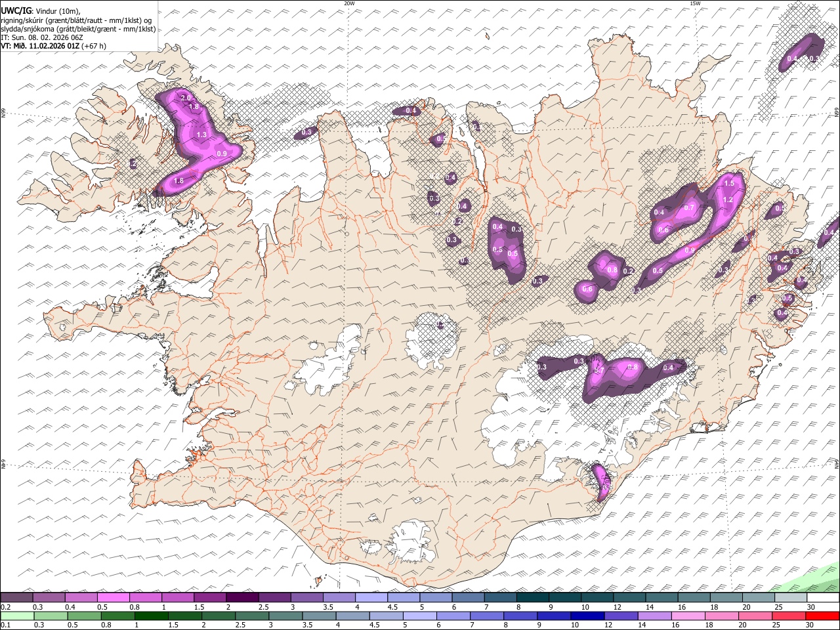Click the '2.0' precipitation value on the map
Viewport: 840px width, 630px height.
pyautogui.click(x=186, y=98)
